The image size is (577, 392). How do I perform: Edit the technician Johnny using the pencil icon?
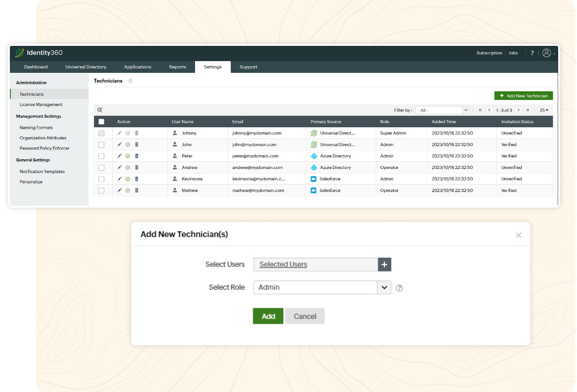[119, 133]
